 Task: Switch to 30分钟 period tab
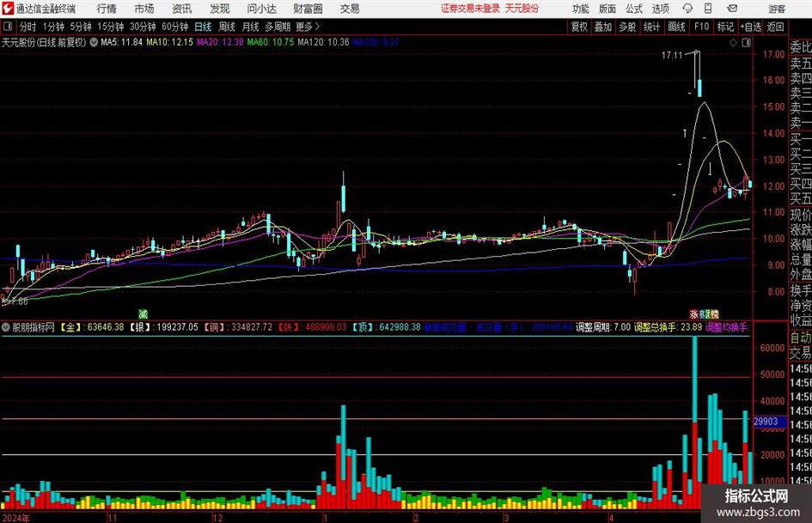click(x=143, y=27)
